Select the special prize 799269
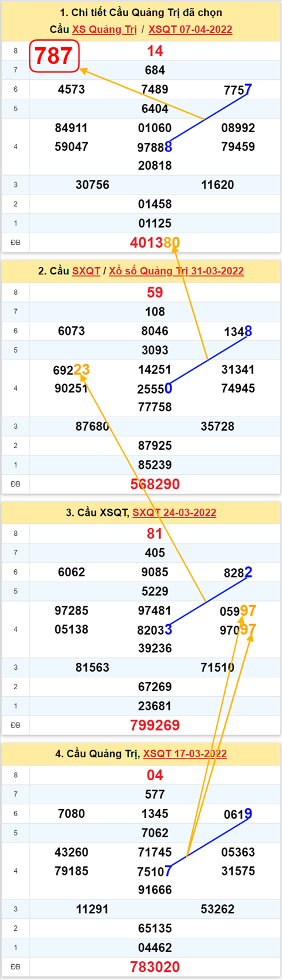 155,726
